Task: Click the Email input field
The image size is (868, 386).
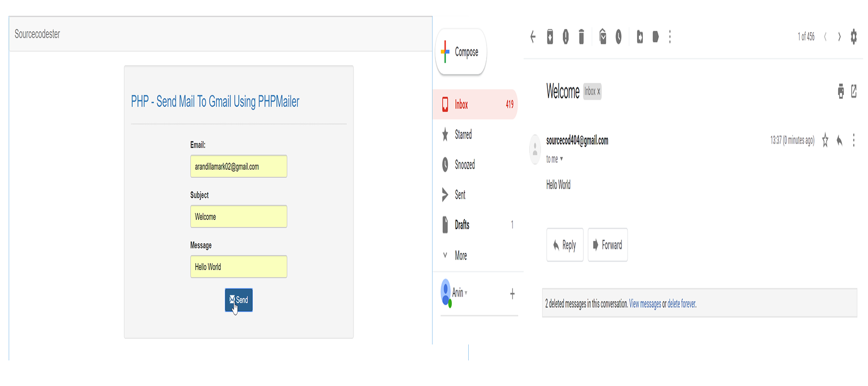Action: tap(239, 166)
